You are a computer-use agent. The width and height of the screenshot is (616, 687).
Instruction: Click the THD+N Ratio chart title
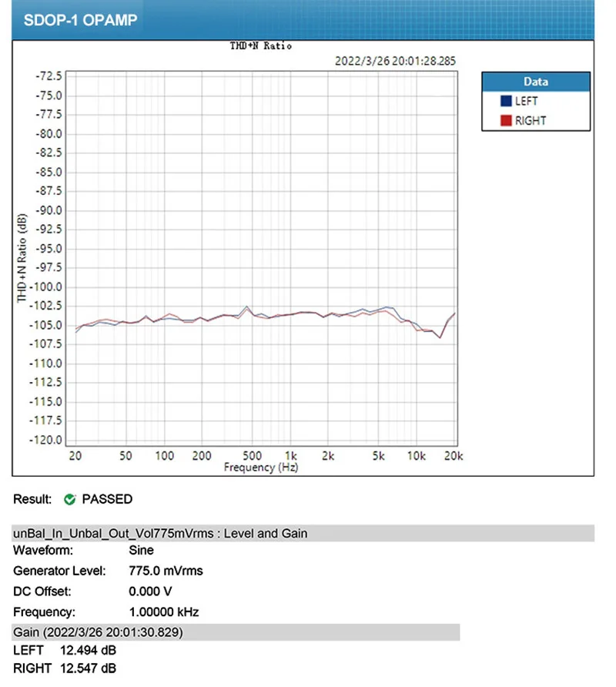[x=261, y=46]
